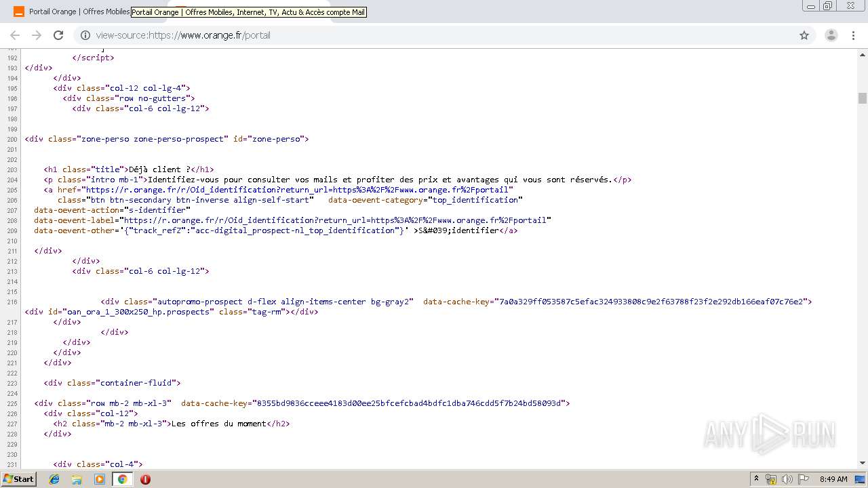Click the "col-12 col-lg-4" class value
Image resolution: width=868 pixels, height=488 pixels.
(x=145, y=88)
